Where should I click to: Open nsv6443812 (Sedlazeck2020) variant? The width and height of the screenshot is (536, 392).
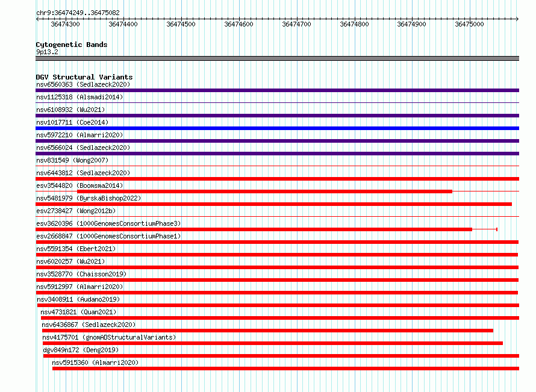[x=83, y=173]
